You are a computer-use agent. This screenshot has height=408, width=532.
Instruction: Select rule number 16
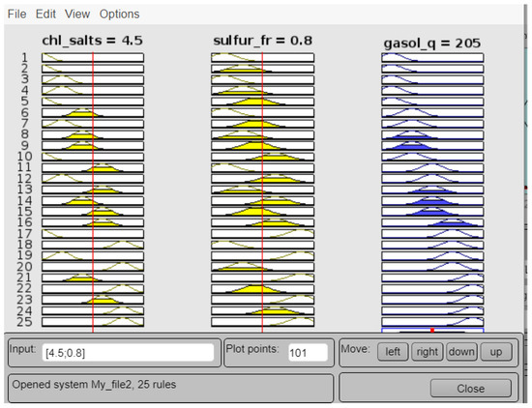(24, 222)
